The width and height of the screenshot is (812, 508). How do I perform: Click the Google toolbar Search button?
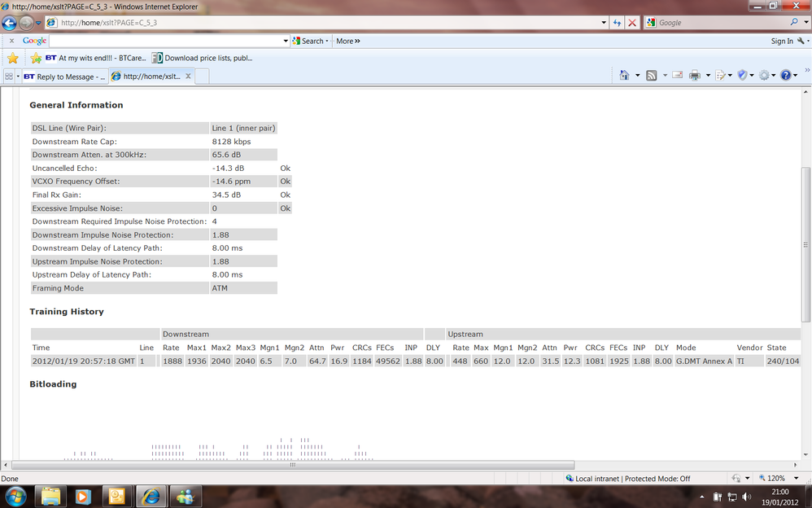[x=308, y=41]
